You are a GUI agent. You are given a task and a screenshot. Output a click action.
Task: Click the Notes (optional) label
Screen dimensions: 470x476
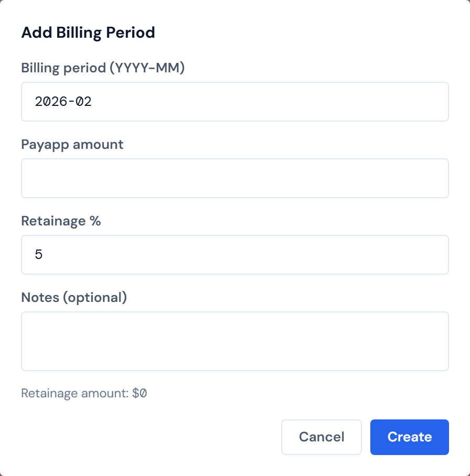73,297
